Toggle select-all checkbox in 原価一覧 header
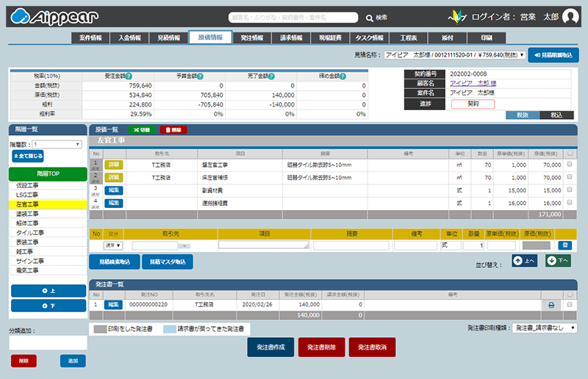This screenshot has height=379, width=588. click(569, 153)
